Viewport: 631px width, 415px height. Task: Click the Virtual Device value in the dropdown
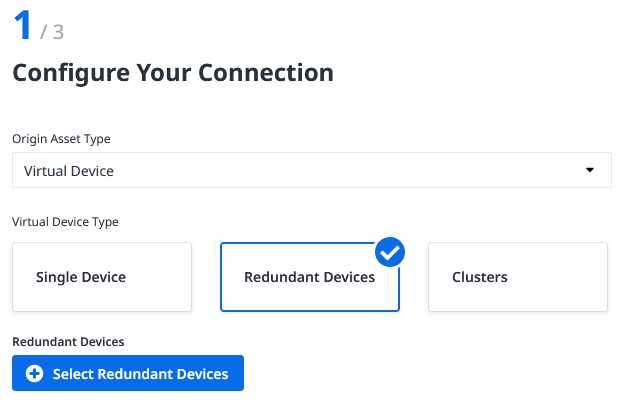tap(69, 171)
